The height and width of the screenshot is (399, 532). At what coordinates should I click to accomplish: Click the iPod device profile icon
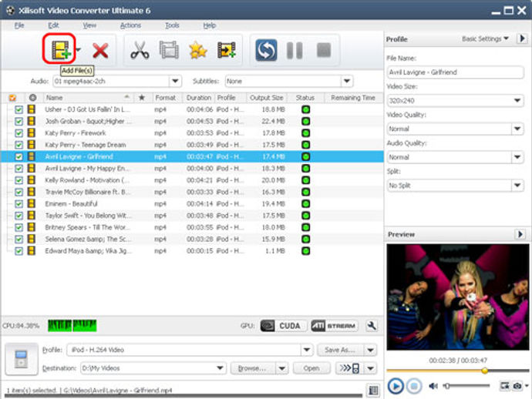[x=22, y=359]
